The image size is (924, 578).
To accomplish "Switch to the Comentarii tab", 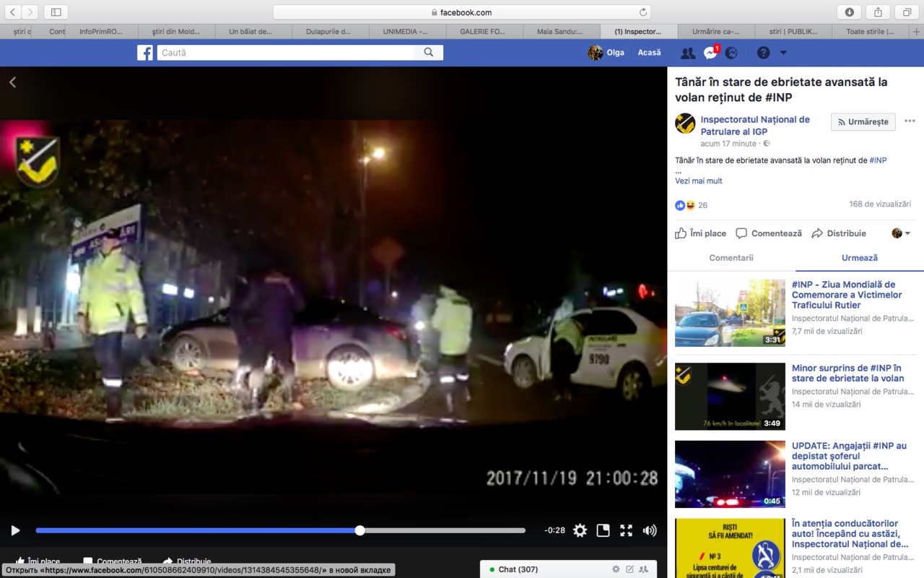I will coord(731,258).
